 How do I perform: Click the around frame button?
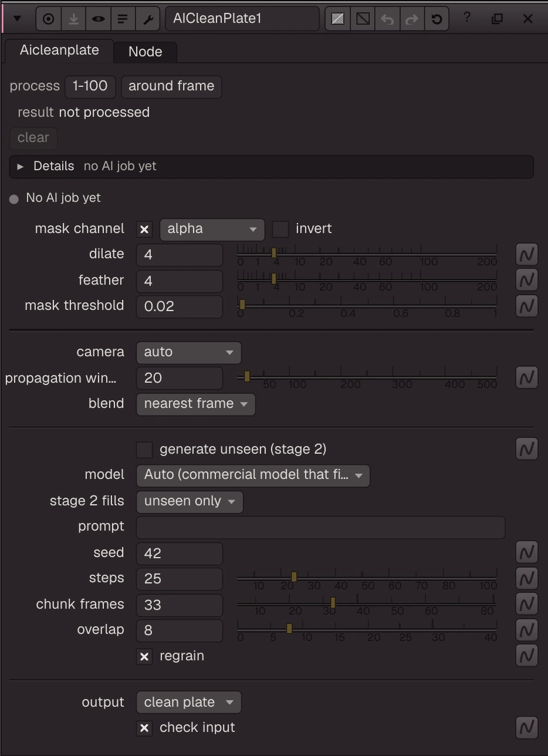[171, 86]
